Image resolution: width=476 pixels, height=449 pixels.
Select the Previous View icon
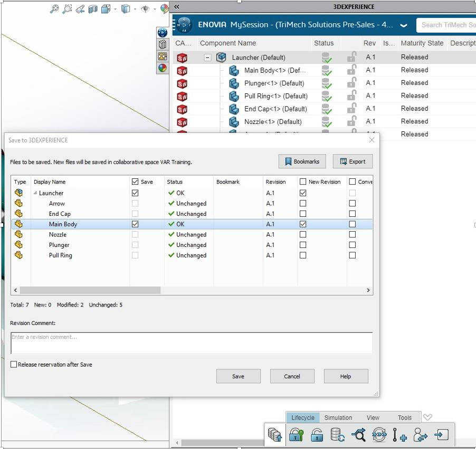(80, 9)
